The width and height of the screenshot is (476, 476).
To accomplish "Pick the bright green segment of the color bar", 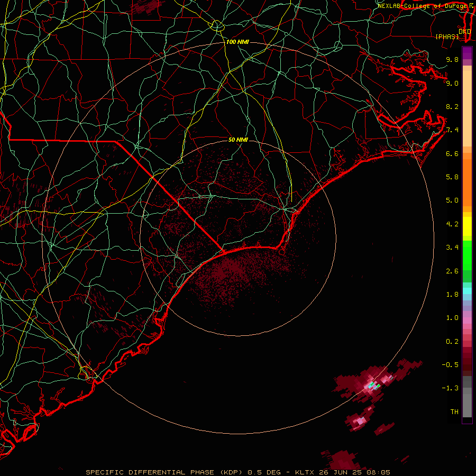I will [467, 255].
